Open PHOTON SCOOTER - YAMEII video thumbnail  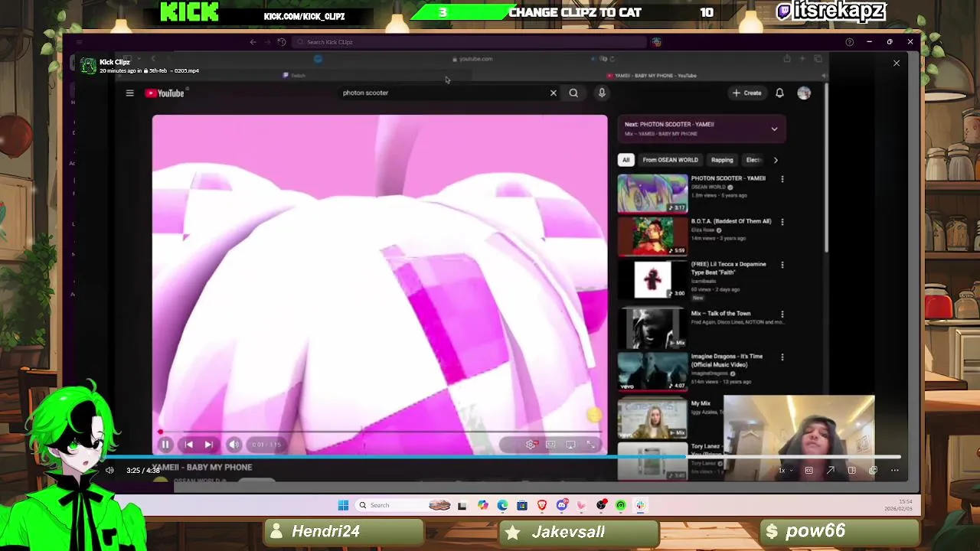click(x=653, y=193)
